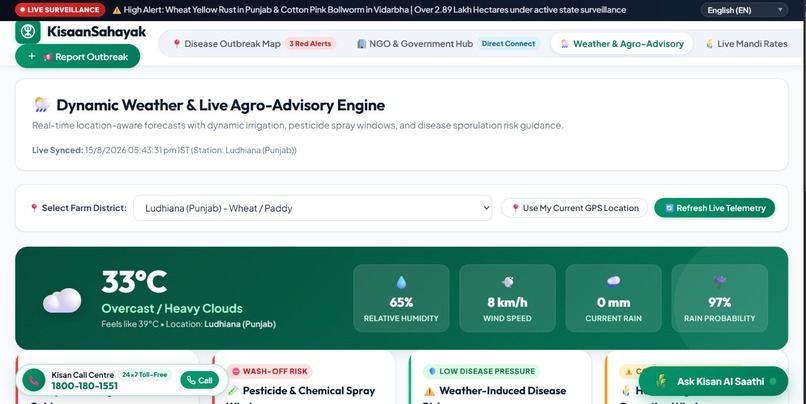Image resolution: width=806 pixels, height=404 pixels.
Task: Open Ask Kisan AI Saathi chat
Action: [713, 381]
